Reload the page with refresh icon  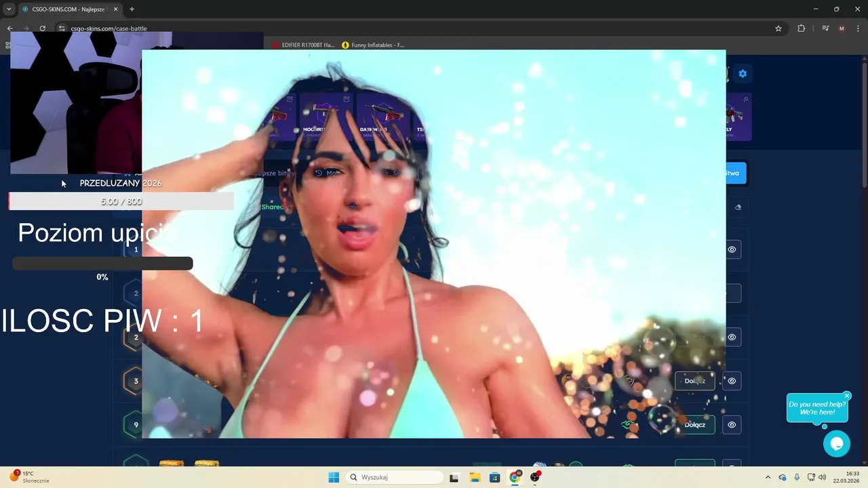click(42, 28)
